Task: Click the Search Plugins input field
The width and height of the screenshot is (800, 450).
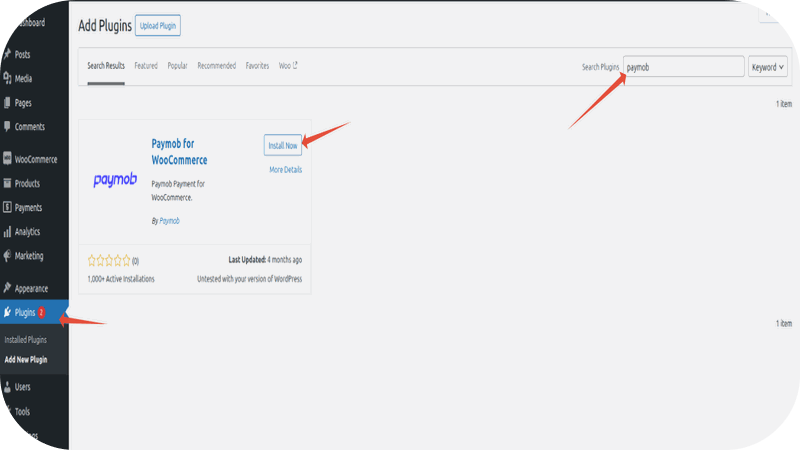Action: pyautogui.click(x=683, y=67)
